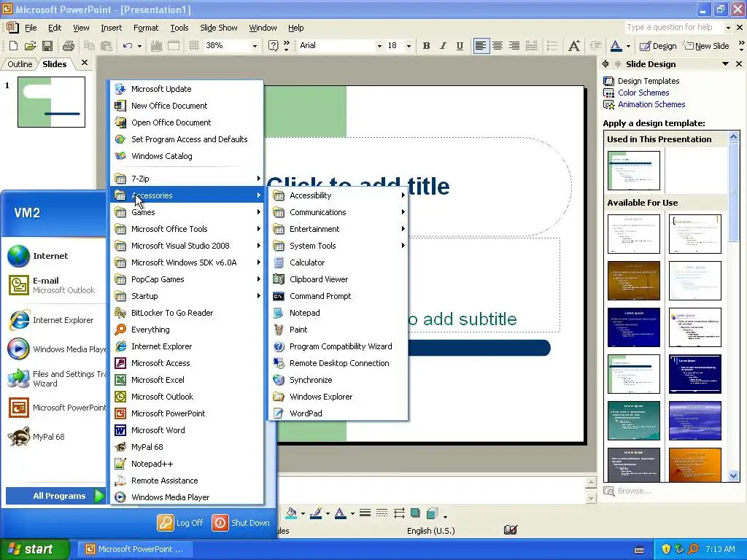The height and width of the screenshot is (560, 747).
Task: Close the Slide Design task pane
Action: pos(739,64)
